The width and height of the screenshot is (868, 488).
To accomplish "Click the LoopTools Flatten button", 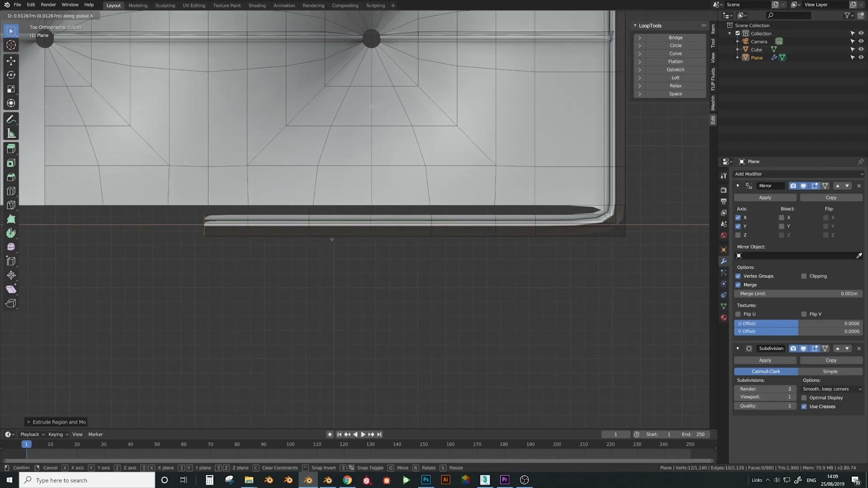I will pos(675,62).
